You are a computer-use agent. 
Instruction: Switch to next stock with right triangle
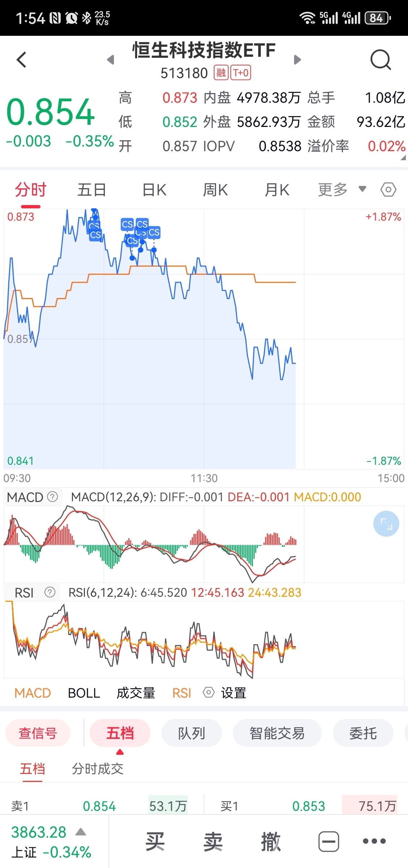297,60
